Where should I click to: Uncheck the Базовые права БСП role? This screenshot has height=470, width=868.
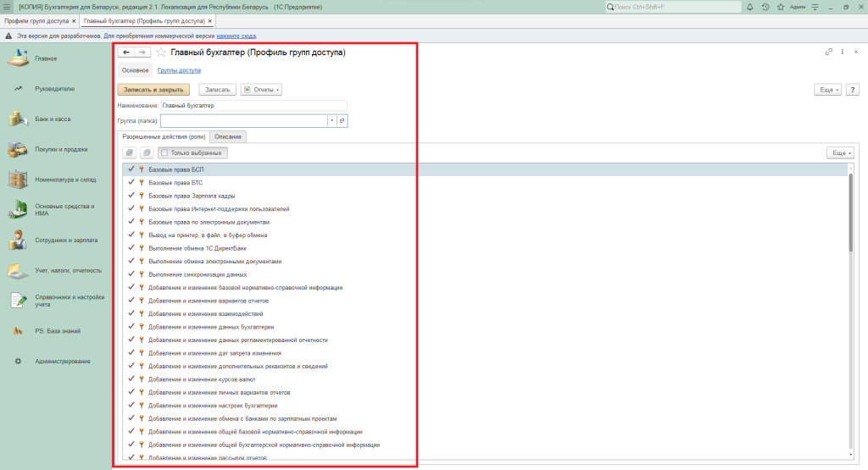(x=131, y=169)
